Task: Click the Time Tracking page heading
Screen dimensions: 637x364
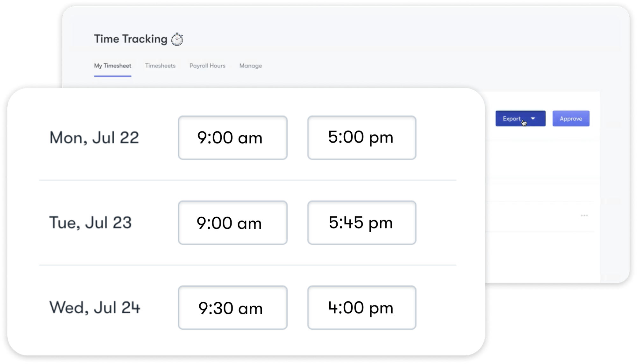Action: pyautogui.click(x=131, y=39)
